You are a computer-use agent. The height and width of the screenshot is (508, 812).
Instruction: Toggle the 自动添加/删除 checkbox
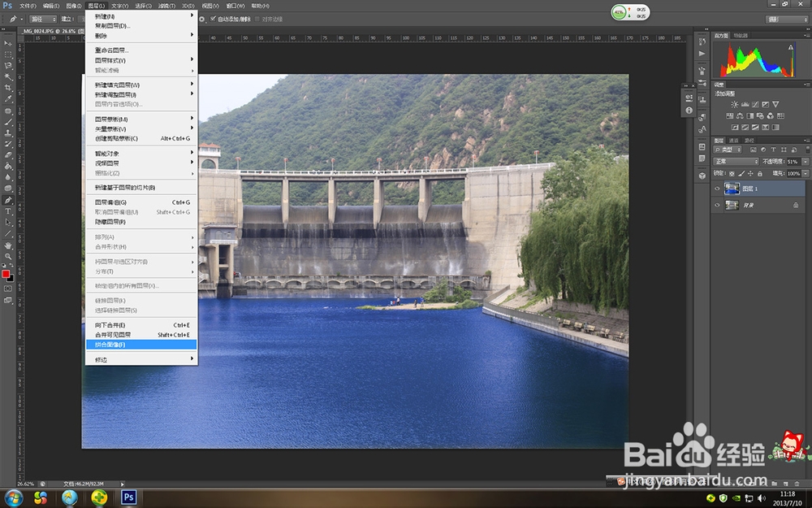[213, 20]
